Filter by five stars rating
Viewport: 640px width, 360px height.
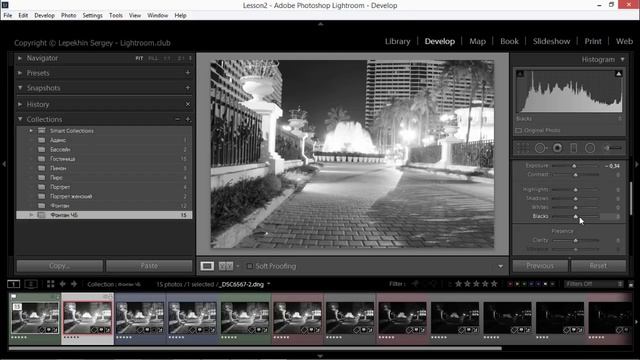point(494,284)
